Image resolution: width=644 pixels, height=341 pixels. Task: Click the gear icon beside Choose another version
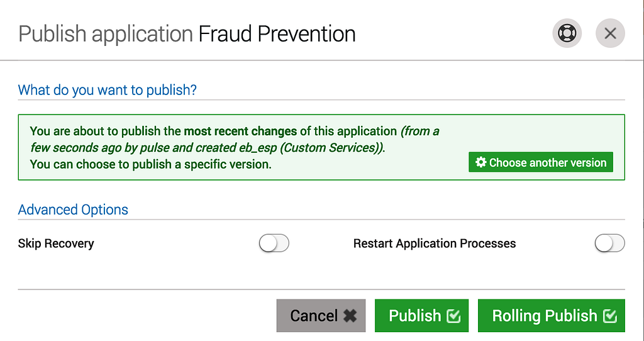481,162
